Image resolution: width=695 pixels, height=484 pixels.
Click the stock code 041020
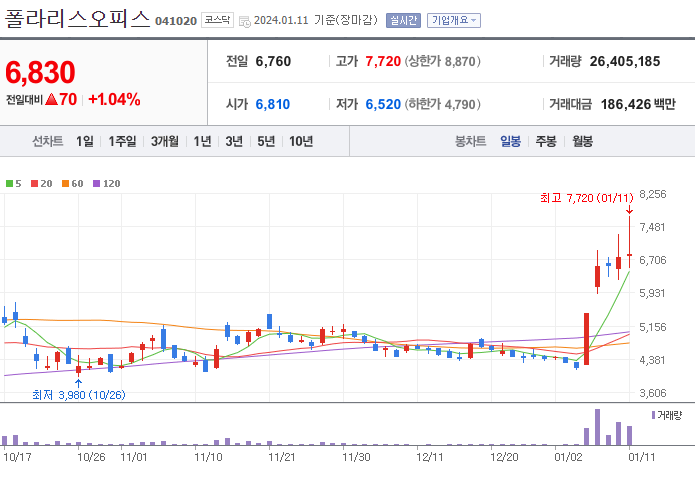(x=176, y=21)
